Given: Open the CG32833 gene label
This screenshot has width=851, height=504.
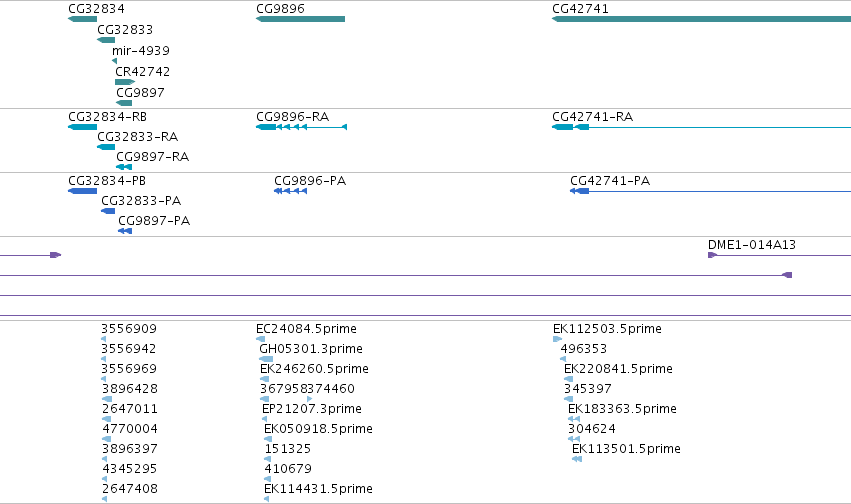Looking at the screenshot, I should [125, 29].
